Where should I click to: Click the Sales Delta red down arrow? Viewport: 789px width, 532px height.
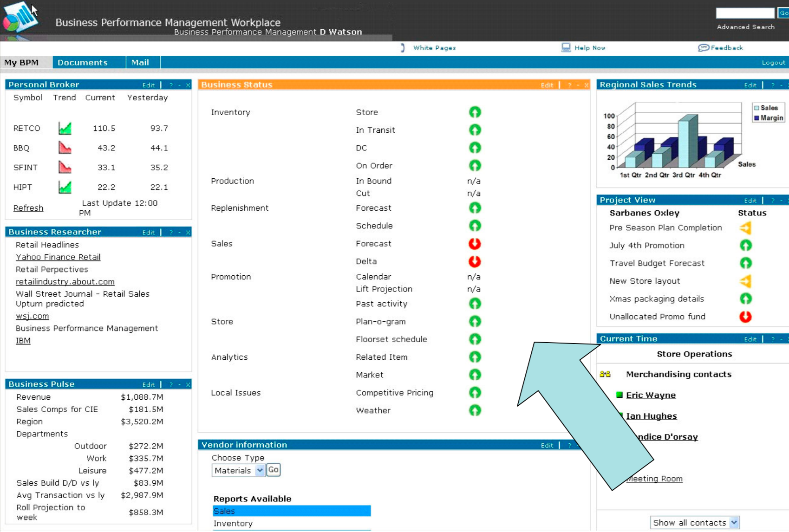point(475,261)
